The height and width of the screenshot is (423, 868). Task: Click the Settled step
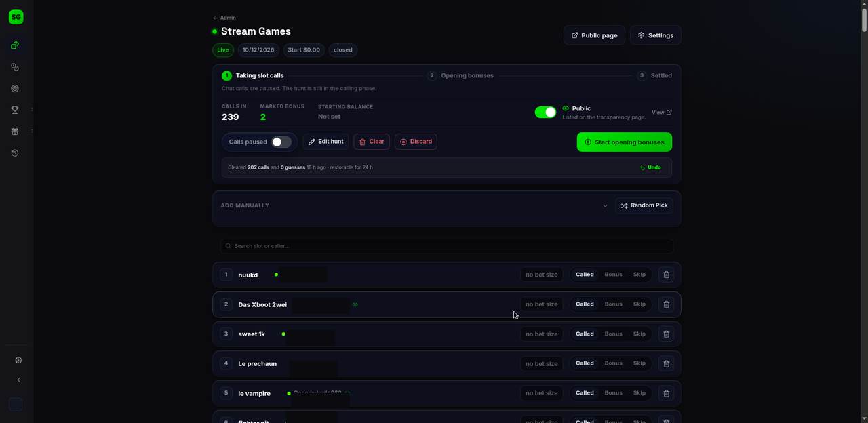pyautogui.click(x=654, y=75)
